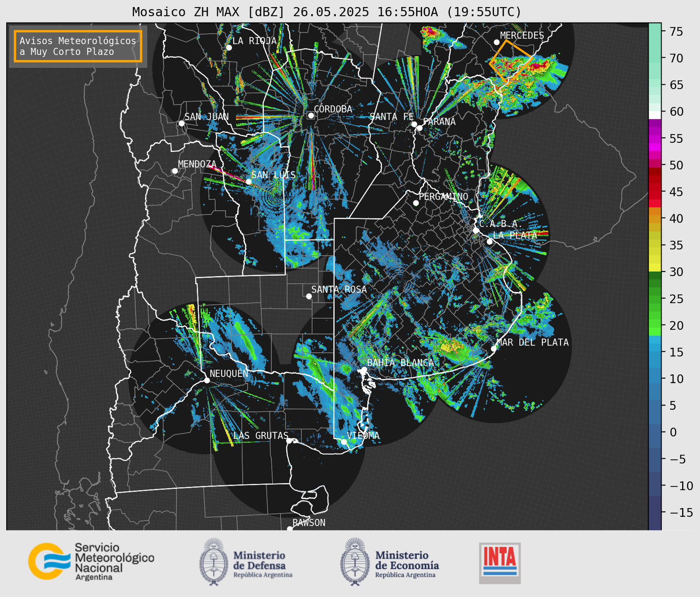Image resolution: width=700 pixels, height=597 pixels.
Task: Click the blue color band at 10 dBZ
Action: (x=655, y=379)
